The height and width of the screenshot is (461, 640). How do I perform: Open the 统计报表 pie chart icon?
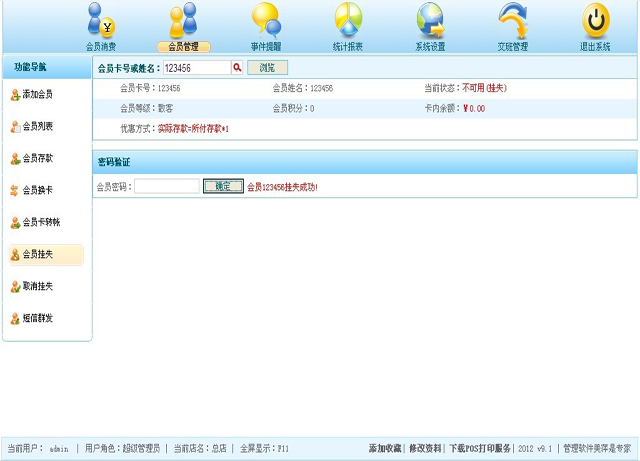348,22
